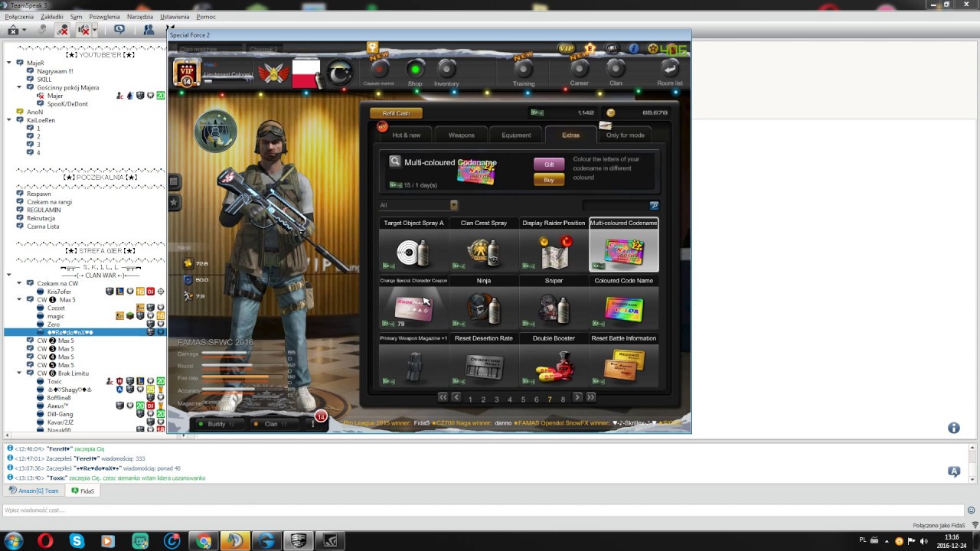This screenshot has width=980, height=551.
Task: Switch to the Weapons tab
Action: (462, 135)
